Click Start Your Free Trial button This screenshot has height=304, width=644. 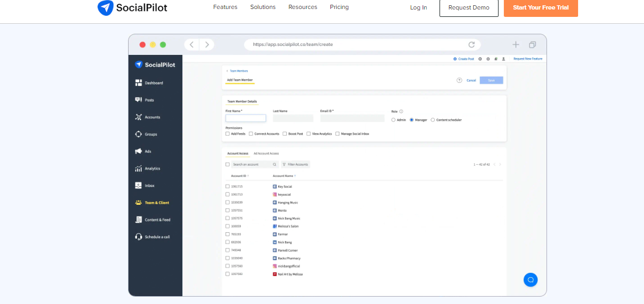(541, 8)
